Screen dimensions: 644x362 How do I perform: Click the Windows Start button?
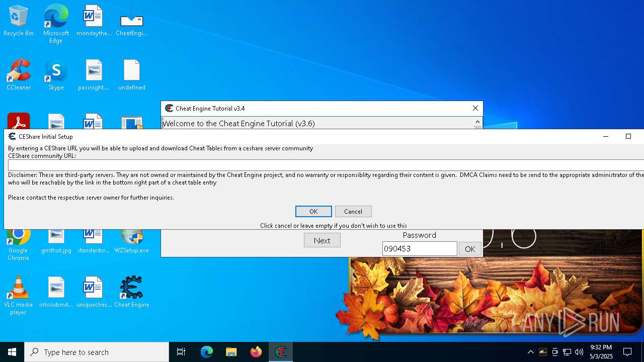[12, 352]
